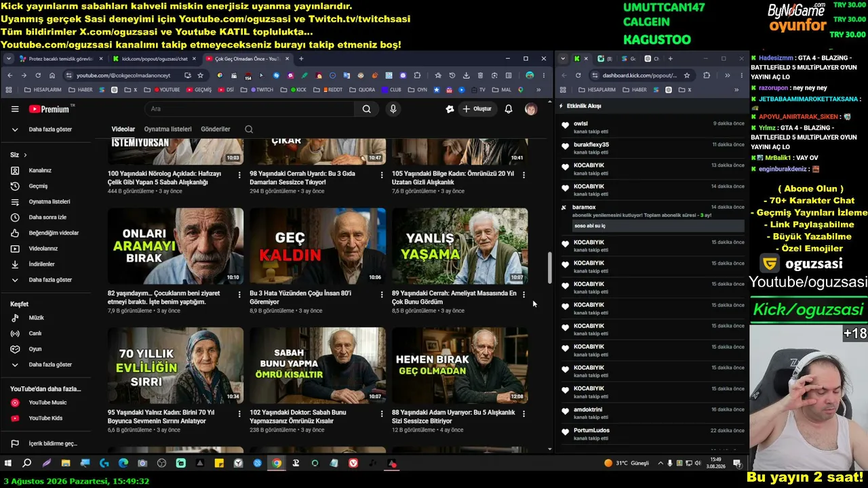Screen dimensions: 868x488
Task: Open the YouTube guide hamburger menu
Action: coord(15,109)
